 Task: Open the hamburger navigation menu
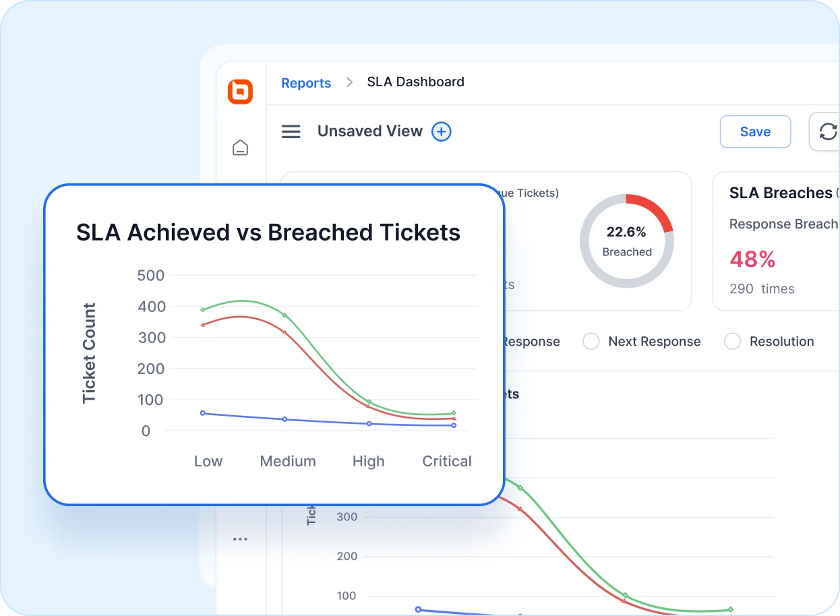click(x=291, y=131)
